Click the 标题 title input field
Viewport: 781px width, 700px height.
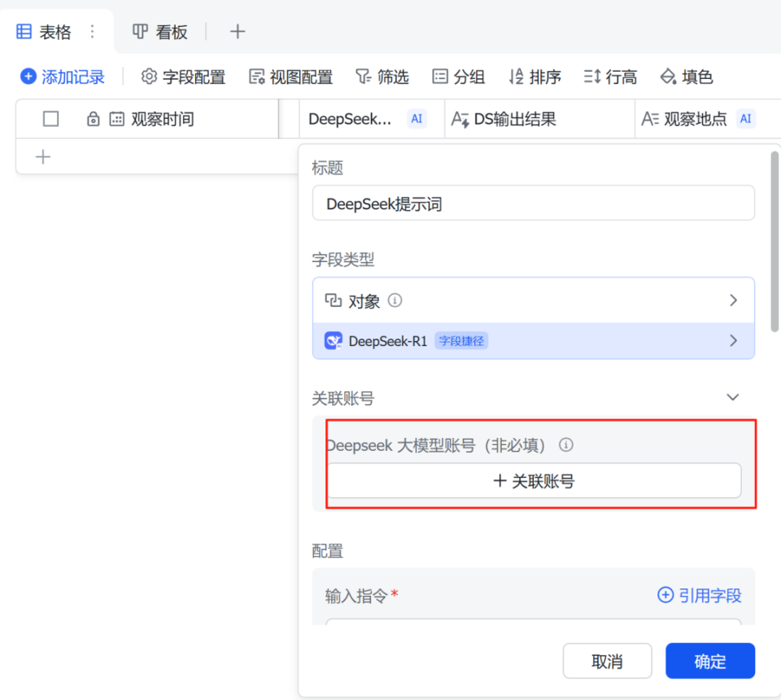pyautogui.click(x=533, y=203)
